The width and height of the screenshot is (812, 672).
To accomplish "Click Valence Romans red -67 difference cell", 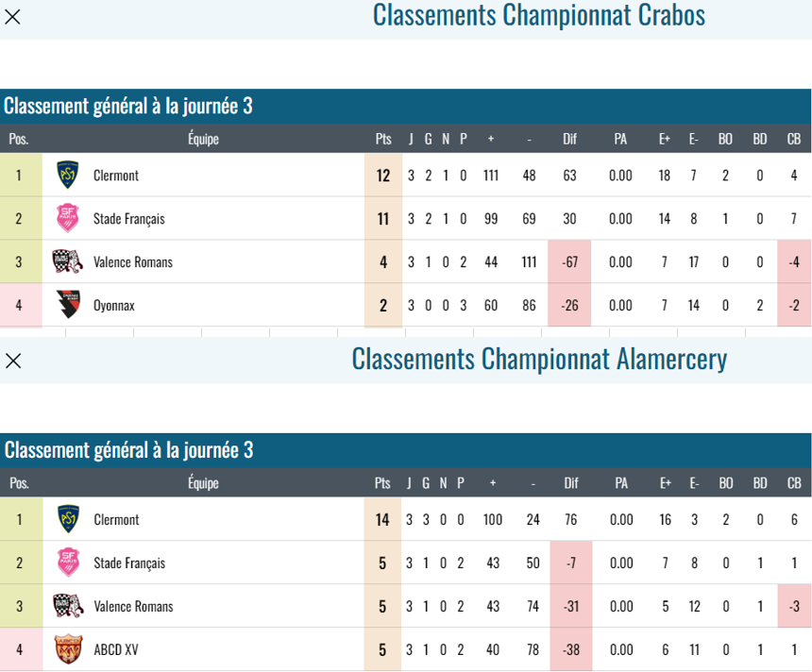I will [569, 261].
